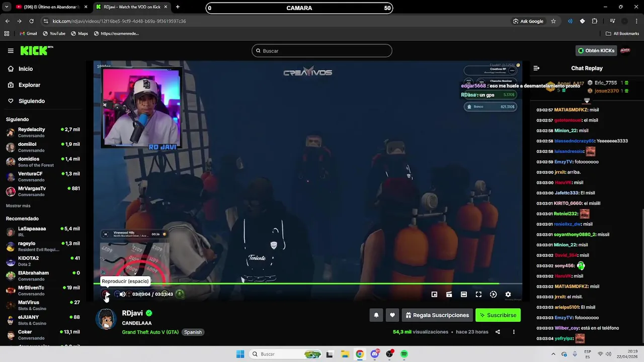This screenshot has height=362, width=644.
Task: Click the address bar URL
Action: coord(119,21)
